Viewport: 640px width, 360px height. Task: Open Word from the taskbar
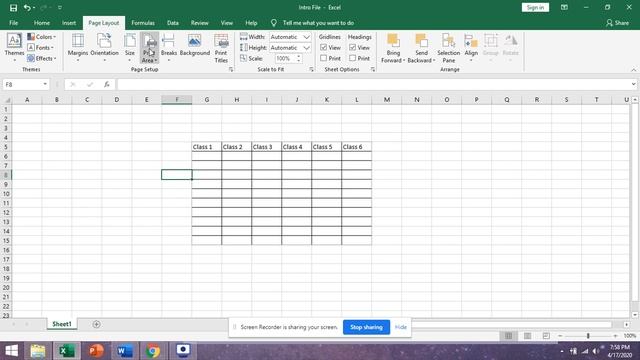click(124, 351)
